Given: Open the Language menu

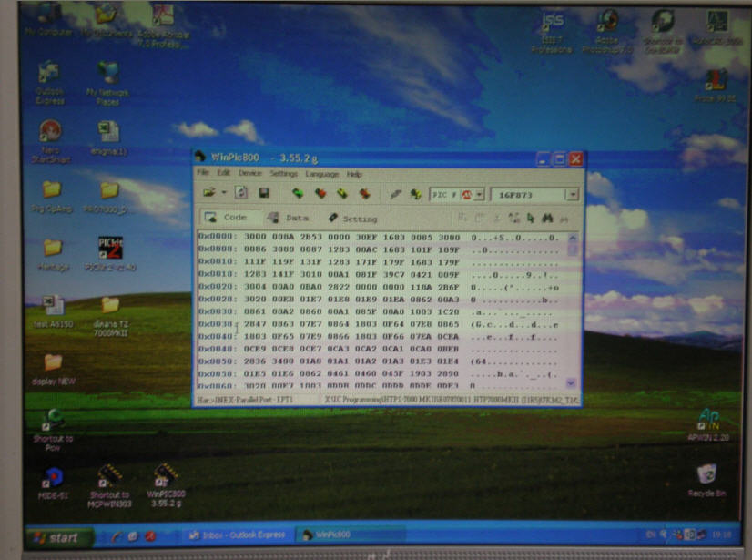Looking at the screenshot, I should point(321,174).
